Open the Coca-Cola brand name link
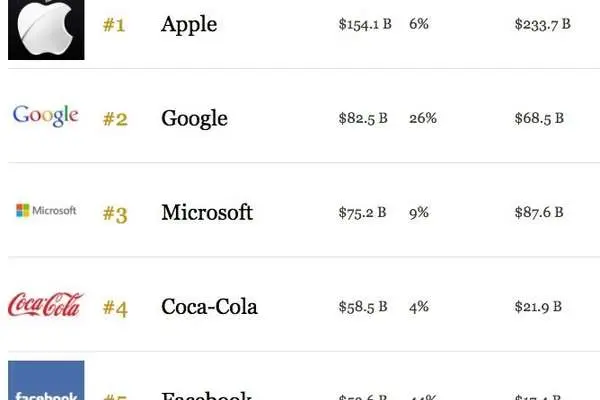The image size is (600, 400). tap(209, 307)
